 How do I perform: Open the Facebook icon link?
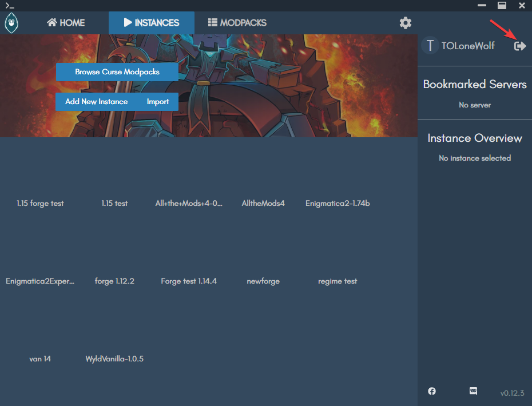tap(431, 391)
